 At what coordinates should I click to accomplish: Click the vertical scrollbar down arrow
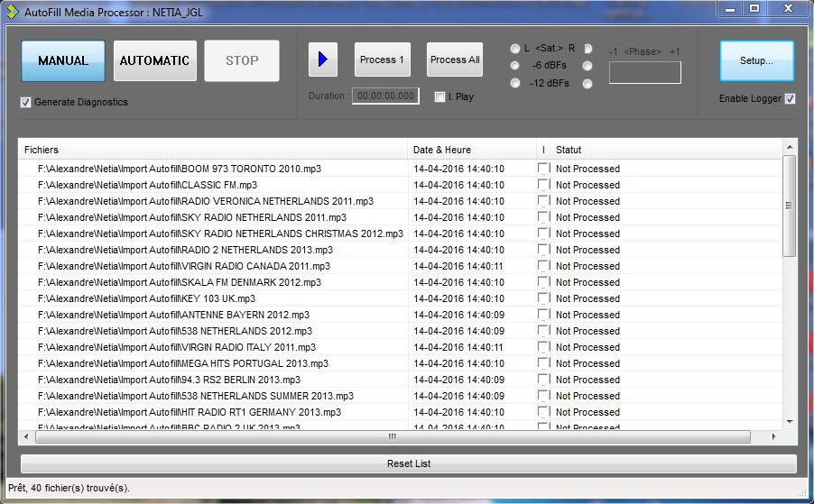click(x=790, y=421)
